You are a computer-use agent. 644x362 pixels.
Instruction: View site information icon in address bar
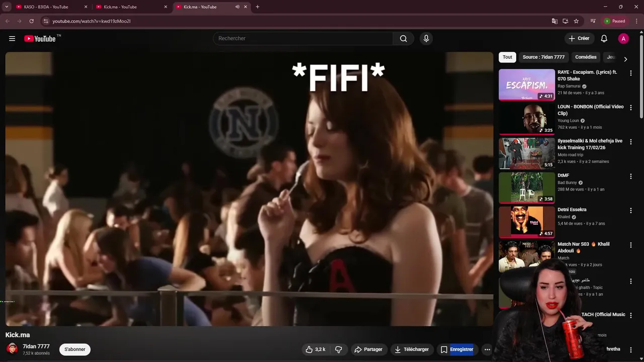point(46,21)
